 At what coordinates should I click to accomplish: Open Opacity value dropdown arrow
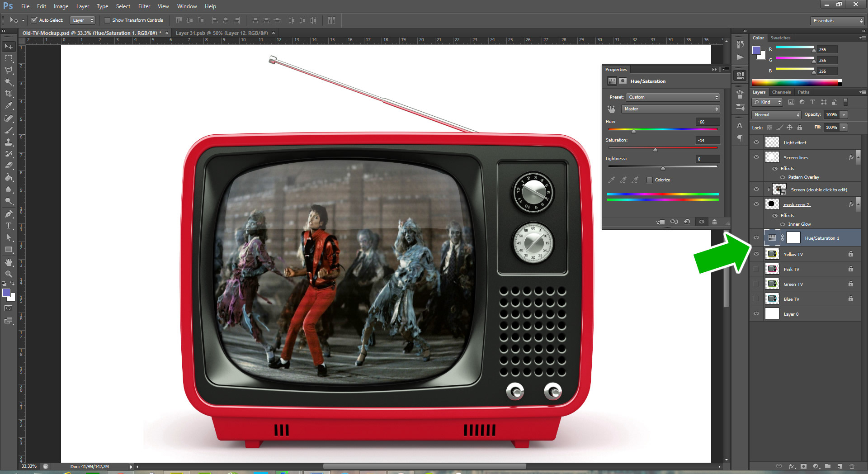tap(844, 115)
